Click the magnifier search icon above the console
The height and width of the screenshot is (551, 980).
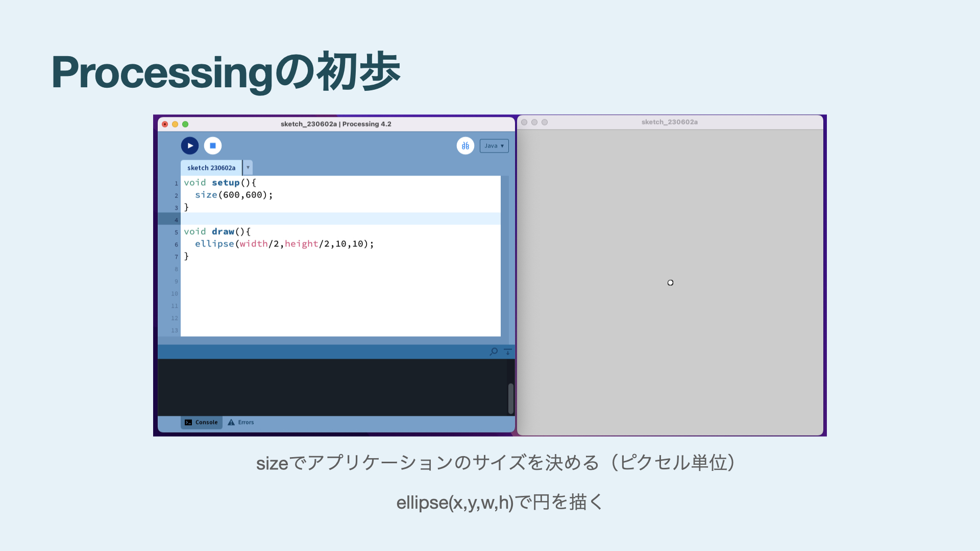494,352
